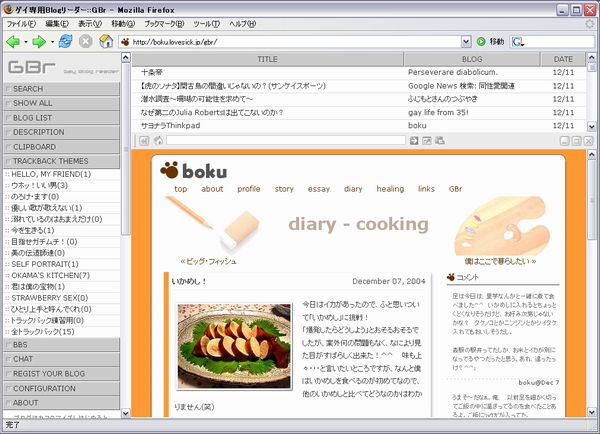Viewport: 600px width, 434px height.
Task: Click the inner pane URL input field
Action: (x=285, y=140)
